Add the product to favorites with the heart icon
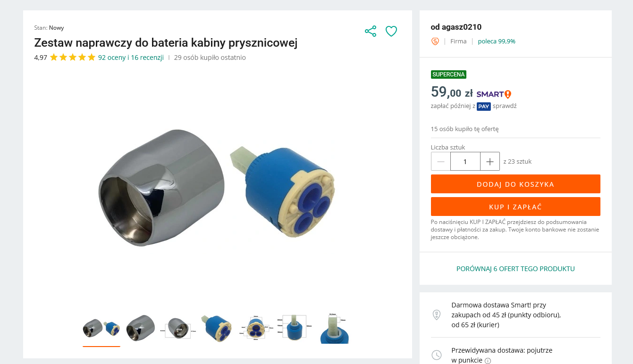This screenshot has width=633, height=364. click(391, 32)
